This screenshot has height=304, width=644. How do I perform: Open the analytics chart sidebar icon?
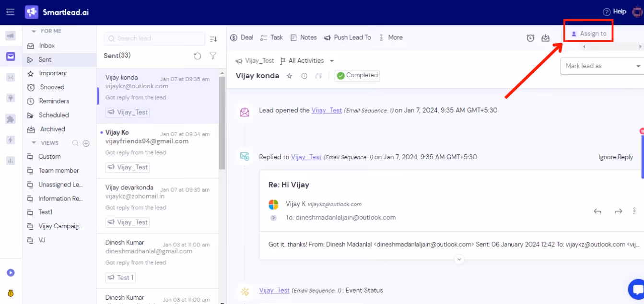pyautogui.click(x=11, y=161)
